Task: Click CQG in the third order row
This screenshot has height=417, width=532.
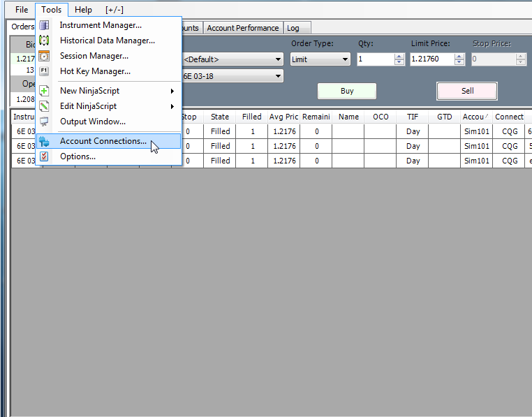Action: tap(510, 161)
